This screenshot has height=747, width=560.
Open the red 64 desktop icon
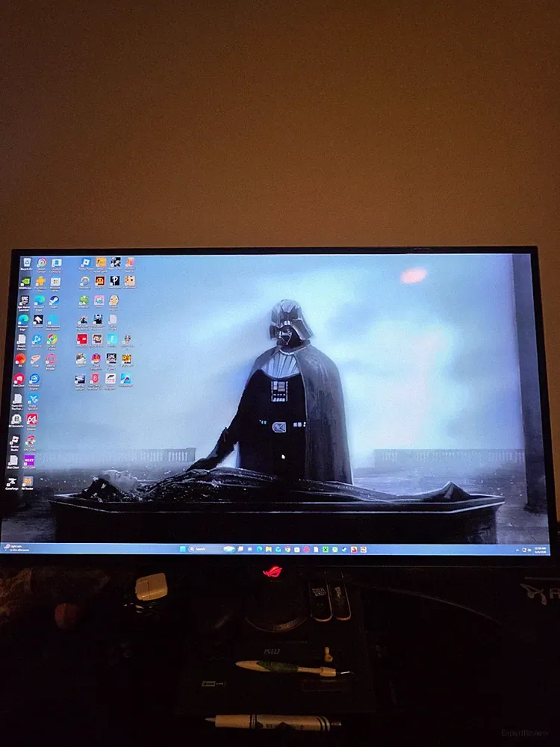[32, 419]
